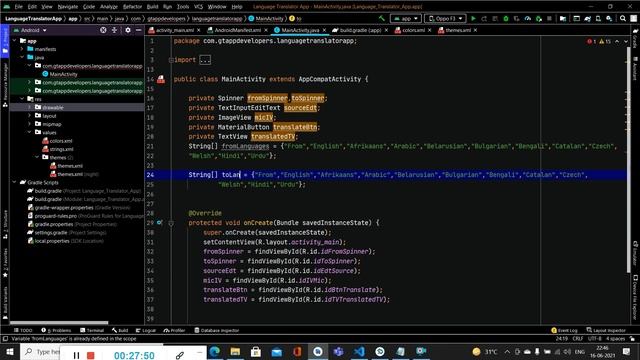640x360 pixels.
Task: Toggle the Event Log tool window
Action: (564, 330)
